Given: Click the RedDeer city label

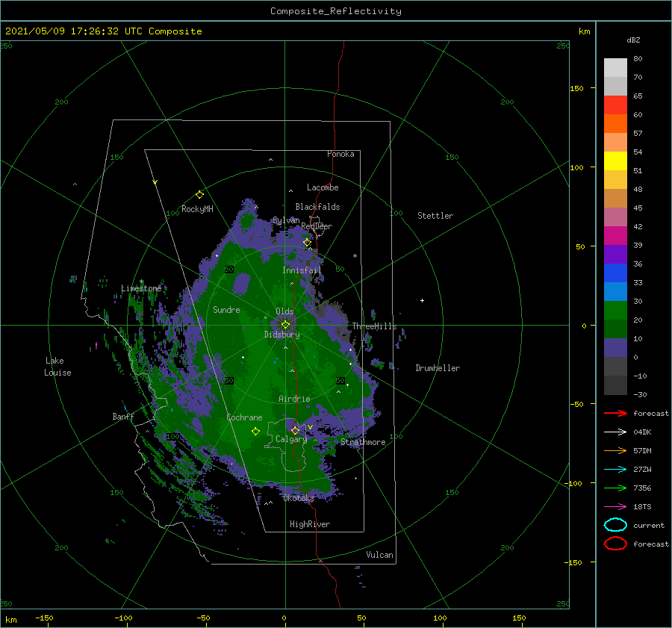Looking at the screenshot, I should click(317, 226).
